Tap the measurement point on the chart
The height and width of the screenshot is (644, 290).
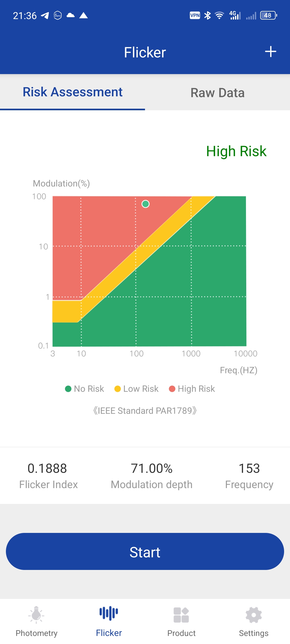[x=146, y=204]
